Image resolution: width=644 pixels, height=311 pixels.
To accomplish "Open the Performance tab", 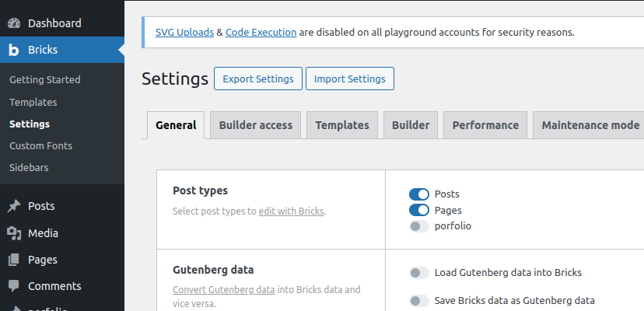I will pyautogui.click(x=485, y=125).
